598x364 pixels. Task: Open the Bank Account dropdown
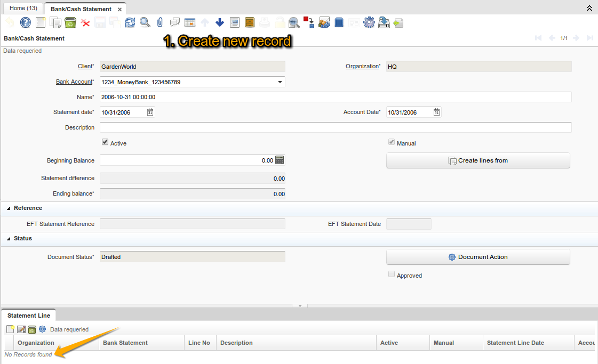[x=280, y=82]
